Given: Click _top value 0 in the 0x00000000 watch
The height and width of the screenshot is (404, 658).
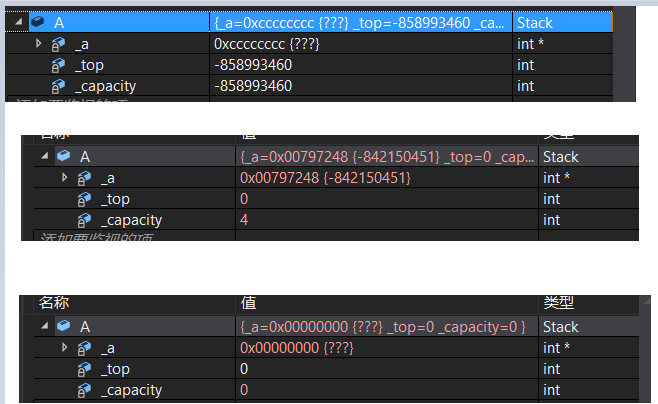Looking at the screenshot, I should click(244, 368).
